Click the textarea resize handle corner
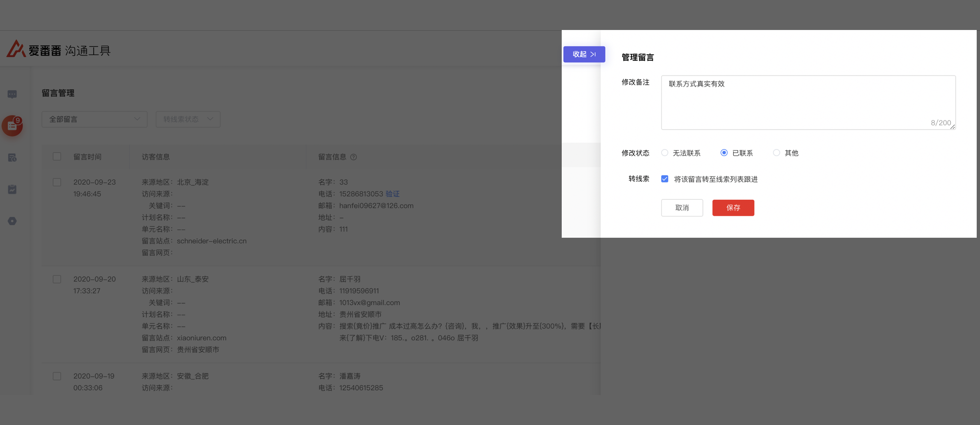The image size is (980, 425). pyautogui.click(x=952, y=127)
